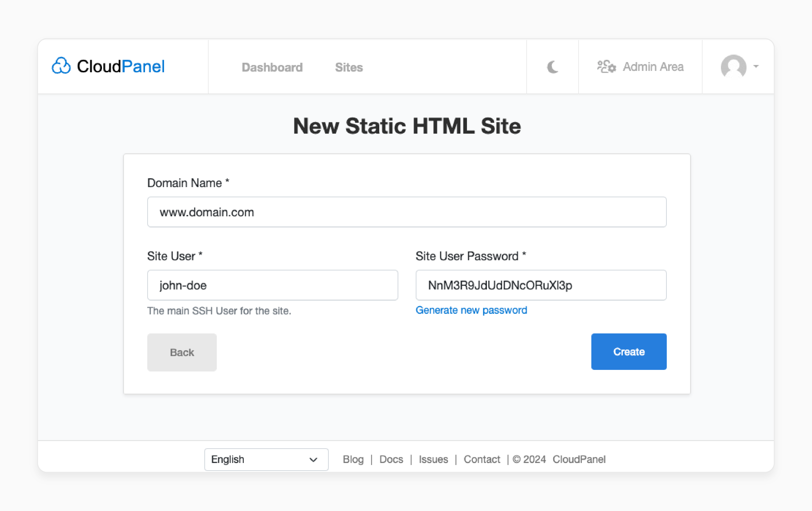Click the Site User Password field
Image resolution: width=812 pixels, height=511 pixels.
541,285
